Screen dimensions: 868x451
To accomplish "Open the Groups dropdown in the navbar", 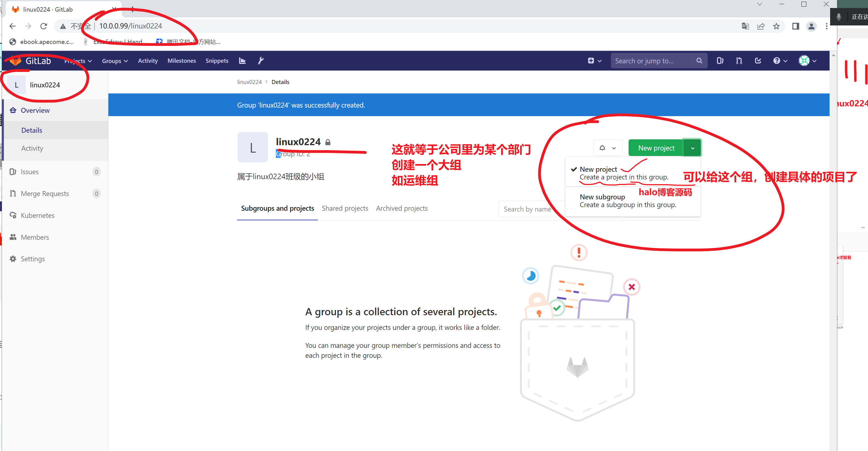I will coord(115,61).
